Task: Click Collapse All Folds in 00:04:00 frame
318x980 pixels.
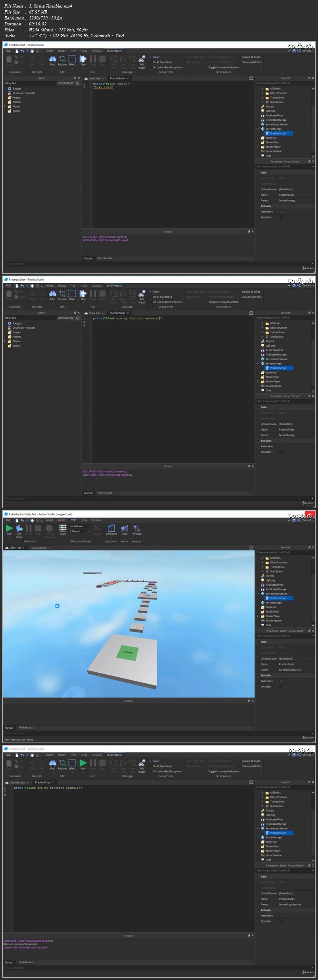Action: pyautogui.click(x=252, y=297)
